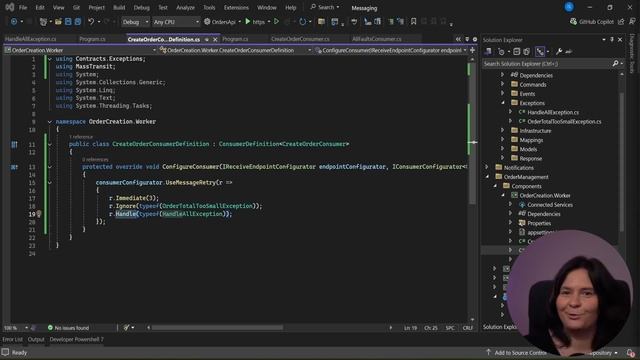Click the editor settings gear icon

coord(475,39)
